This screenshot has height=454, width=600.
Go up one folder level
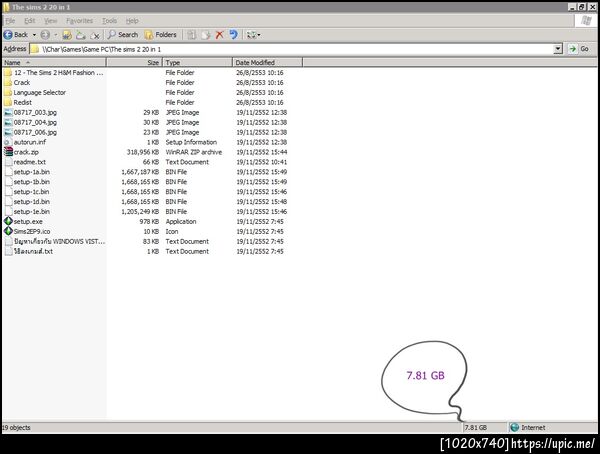(67, 35)
